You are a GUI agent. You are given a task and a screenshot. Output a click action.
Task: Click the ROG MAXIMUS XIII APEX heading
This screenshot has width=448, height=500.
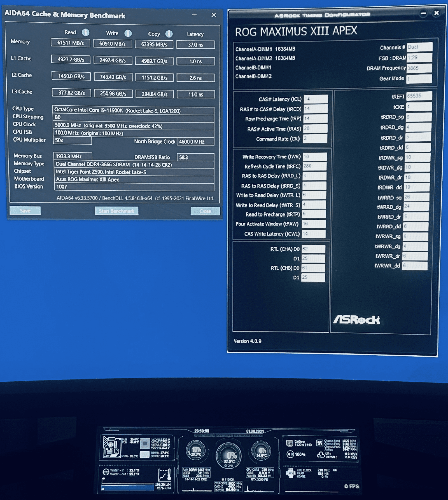(x=296, y=31)
